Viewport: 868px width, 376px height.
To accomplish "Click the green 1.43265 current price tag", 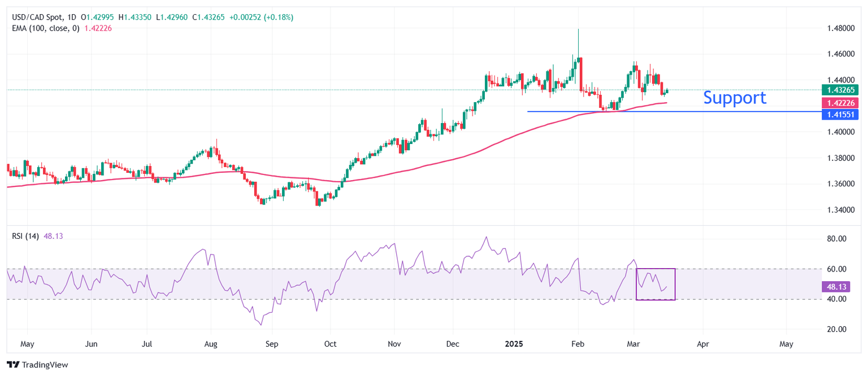I will (840, 89).
